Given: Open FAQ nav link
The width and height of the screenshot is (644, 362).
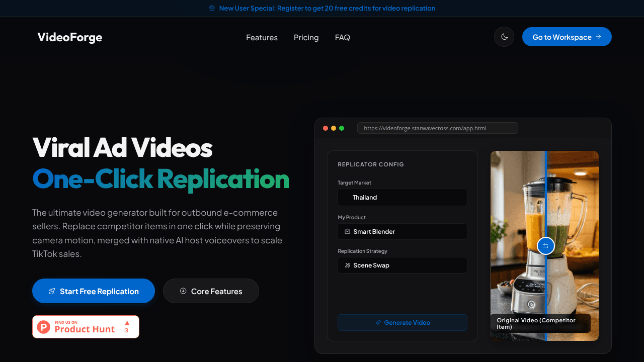Looking at the screenshot, I should (343, 37).
